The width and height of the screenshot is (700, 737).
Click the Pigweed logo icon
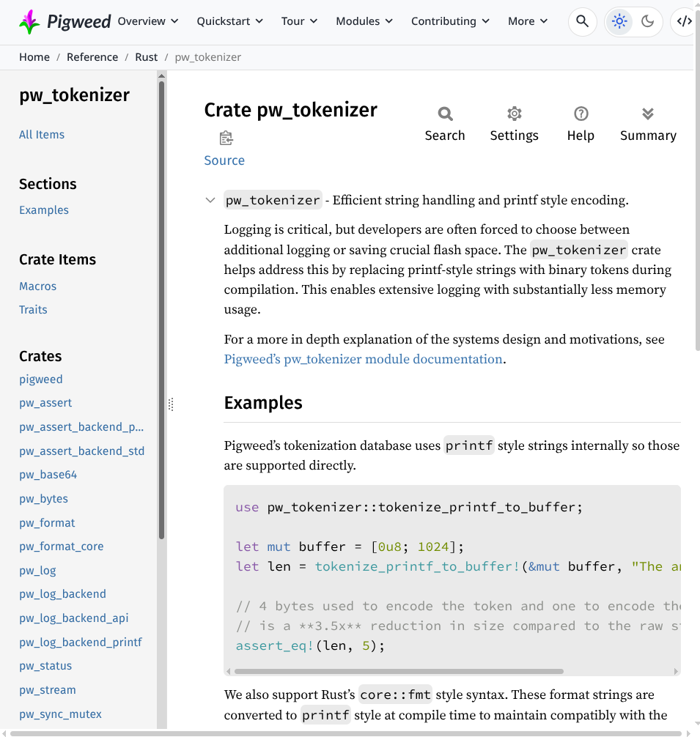[29, 22]
